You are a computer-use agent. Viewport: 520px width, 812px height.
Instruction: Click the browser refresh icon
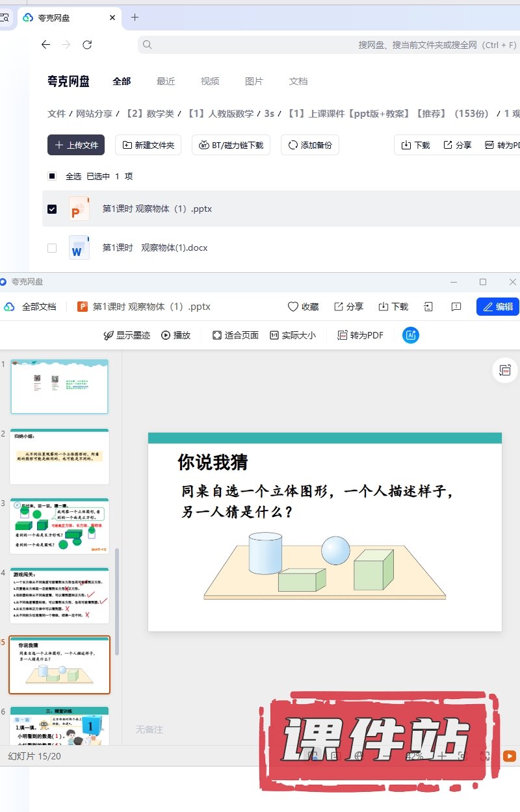(x=87, y=45)
